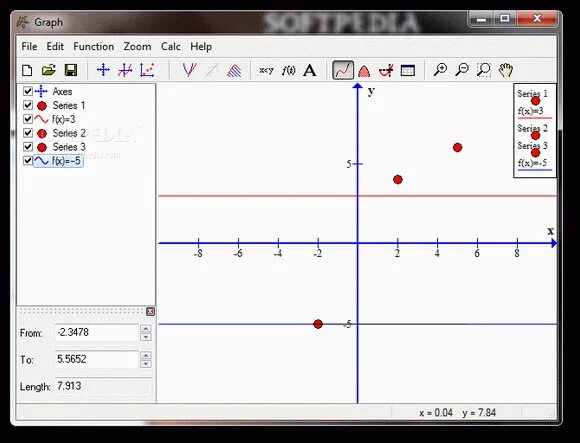Uncheck the Axes checkbox

(28, 91)
